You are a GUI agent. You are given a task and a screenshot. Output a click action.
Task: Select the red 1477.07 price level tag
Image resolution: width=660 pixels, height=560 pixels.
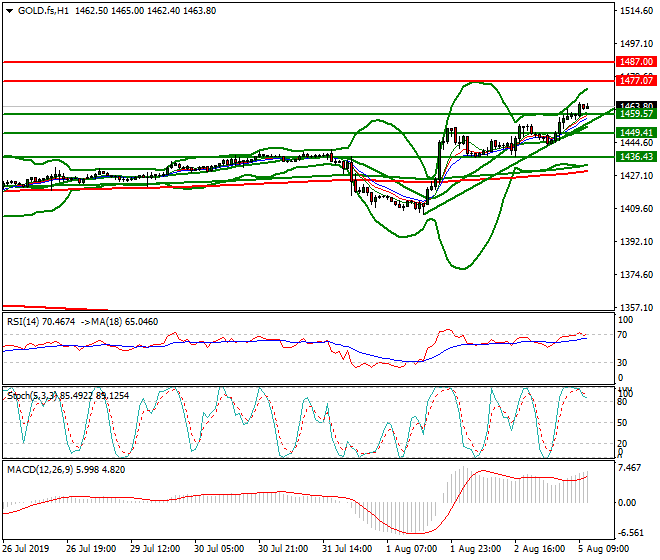(635, 80)
